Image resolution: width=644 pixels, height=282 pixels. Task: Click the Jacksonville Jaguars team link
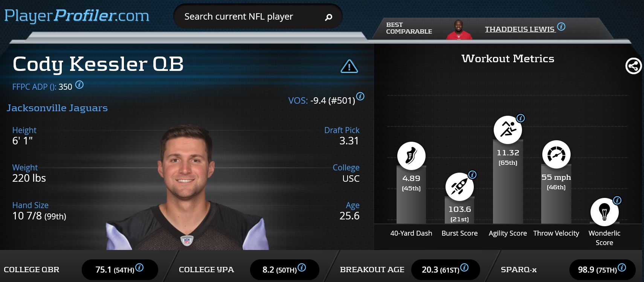point(57,108)
